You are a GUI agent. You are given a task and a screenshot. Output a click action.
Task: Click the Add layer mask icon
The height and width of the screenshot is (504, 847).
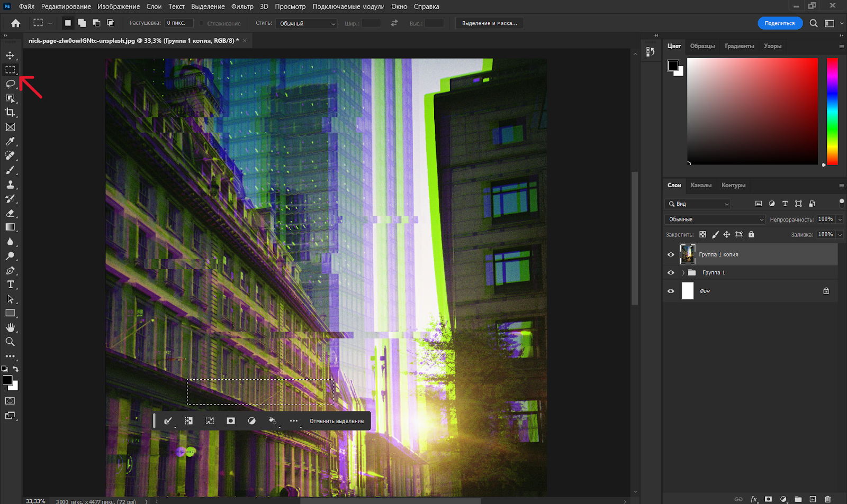tap(768, 499)
